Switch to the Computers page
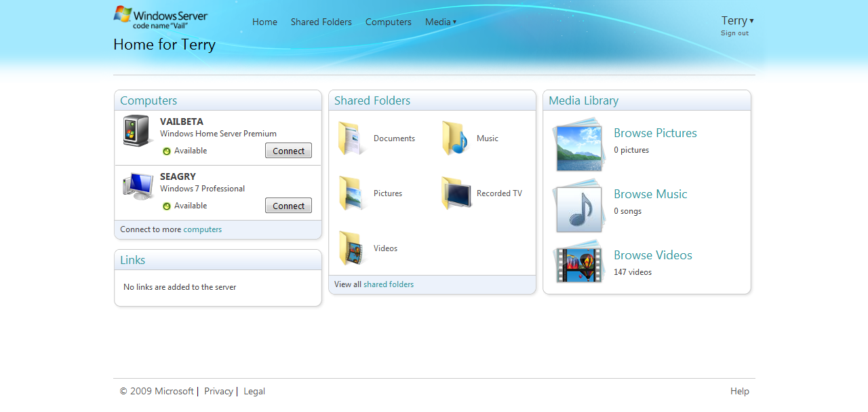This screenshot has width=868, height=412. pos(388,22)
